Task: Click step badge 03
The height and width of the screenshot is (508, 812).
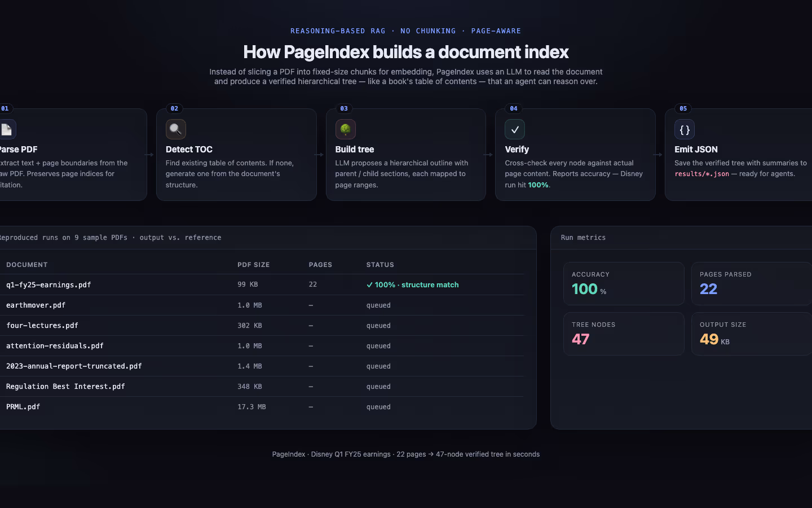Action: [x=344, y=108]
